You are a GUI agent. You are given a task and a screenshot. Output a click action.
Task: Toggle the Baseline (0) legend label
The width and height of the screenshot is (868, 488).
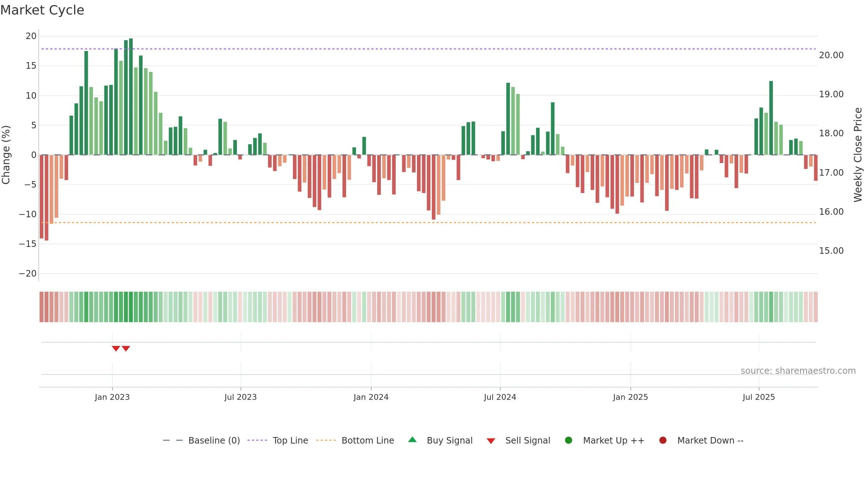(214, 441)
